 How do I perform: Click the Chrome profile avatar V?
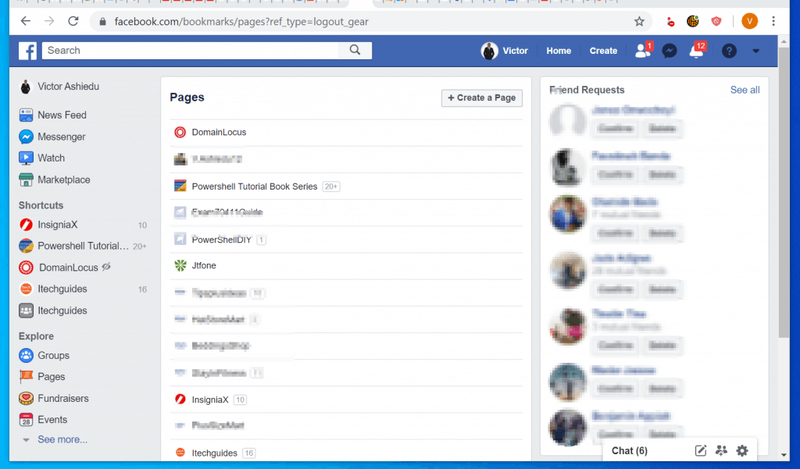click(x=749, y=21)
